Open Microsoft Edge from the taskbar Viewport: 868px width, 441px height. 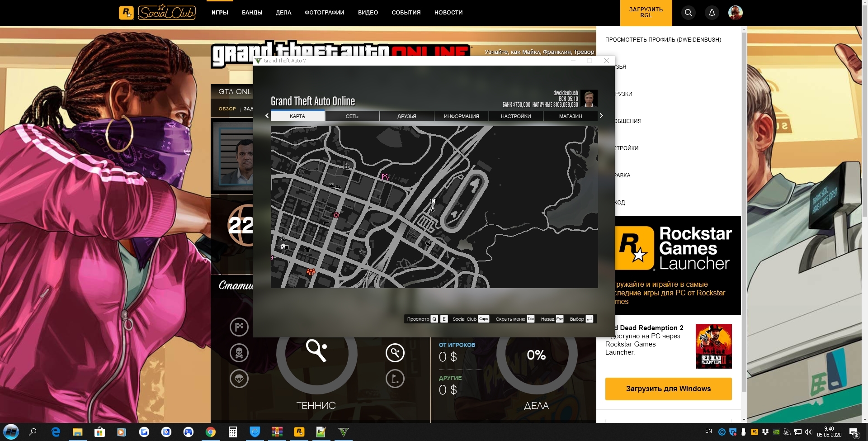[55, 432]
